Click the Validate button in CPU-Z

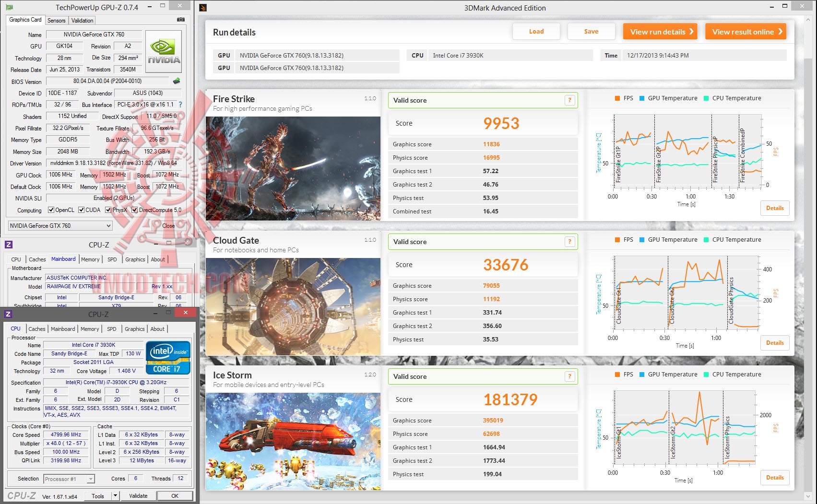(138, 496)
